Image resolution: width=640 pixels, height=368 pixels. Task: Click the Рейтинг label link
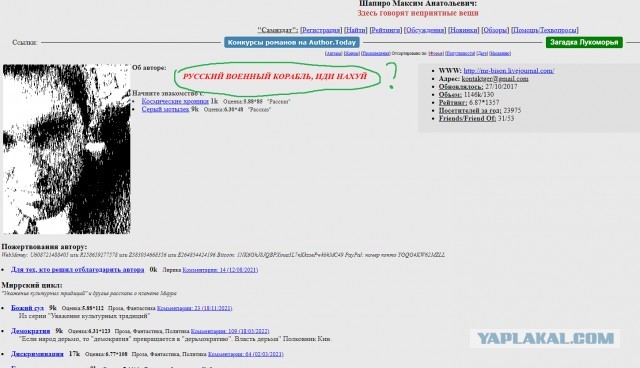click(x=453, y=102)
